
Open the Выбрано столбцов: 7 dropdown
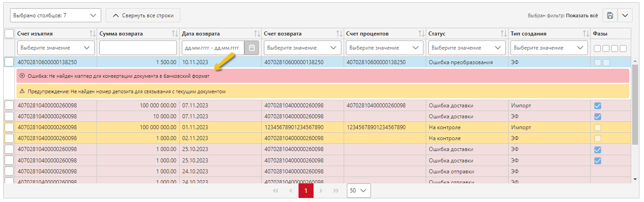(55, 15)
